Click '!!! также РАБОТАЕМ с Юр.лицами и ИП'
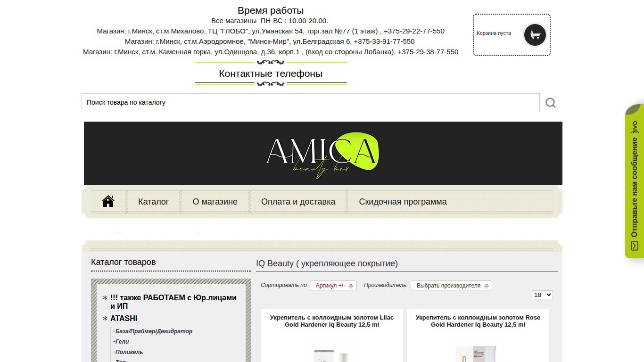Image resolution: width=644 pixels, height=362 pixels. pos(173,302)
